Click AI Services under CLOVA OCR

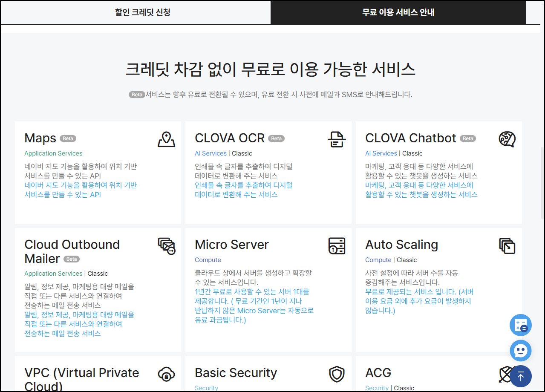(211, 153)
